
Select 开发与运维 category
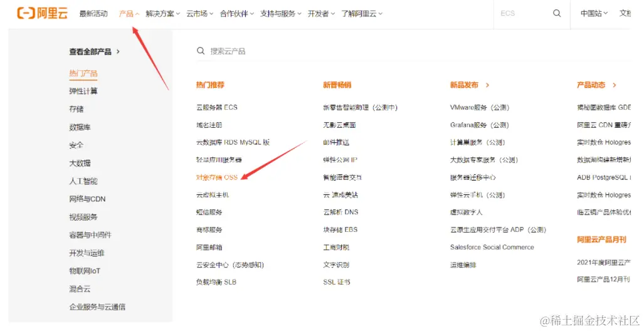87,253
